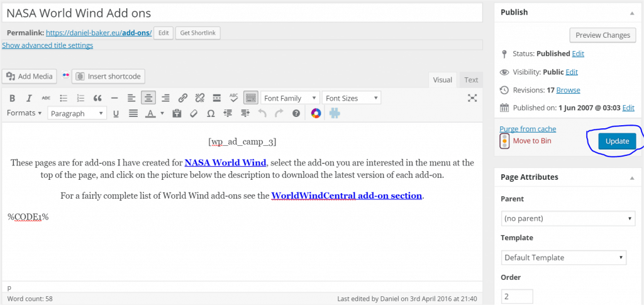Click the Insert shortcode button
Viewport: 644px width, 305px height.
point(108,76)
